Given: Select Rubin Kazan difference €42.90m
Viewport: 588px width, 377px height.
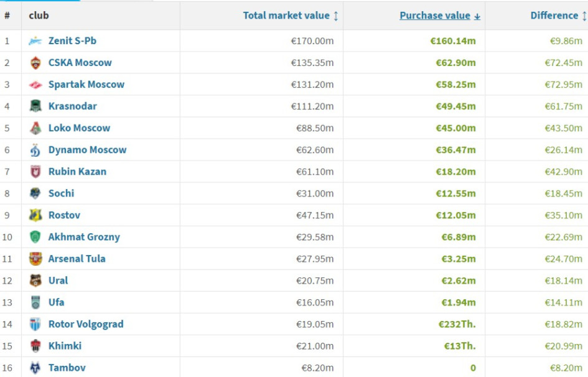Looking at the screenshot, I should pos(563,172).
